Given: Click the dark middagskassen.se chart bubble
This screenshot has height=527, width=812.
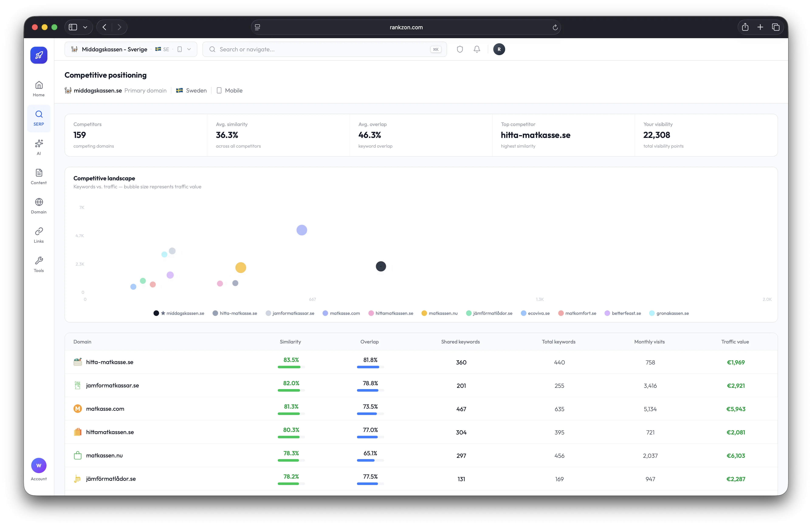Looking at the screenshot, I should 381,266.
